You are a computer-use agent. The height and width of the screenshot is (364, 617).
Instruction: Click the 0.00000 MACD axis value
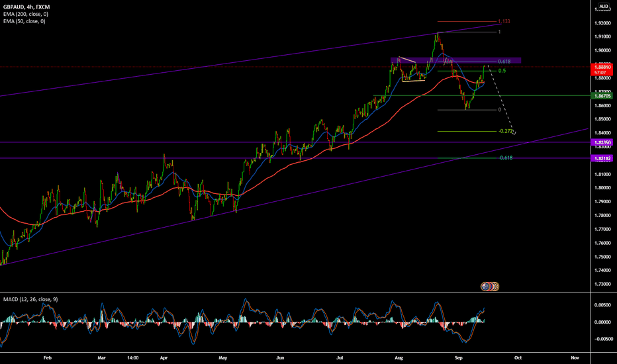(602, 322)
